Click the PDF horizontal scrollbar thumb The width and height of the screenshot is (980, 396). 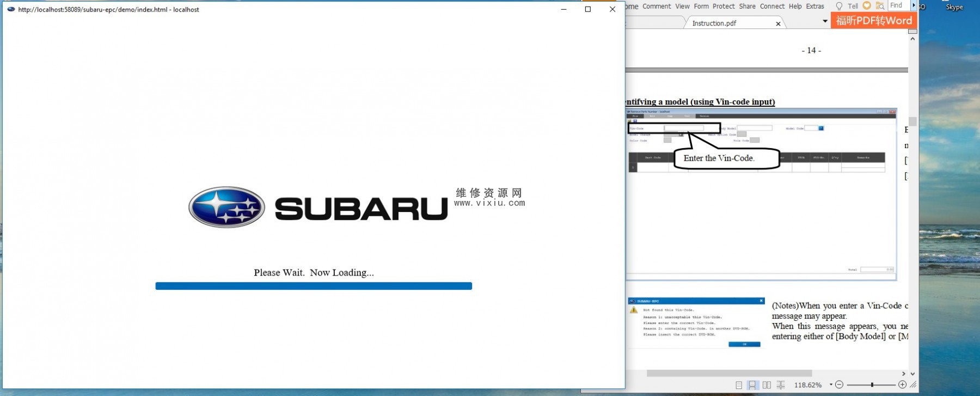coord(729,374)
